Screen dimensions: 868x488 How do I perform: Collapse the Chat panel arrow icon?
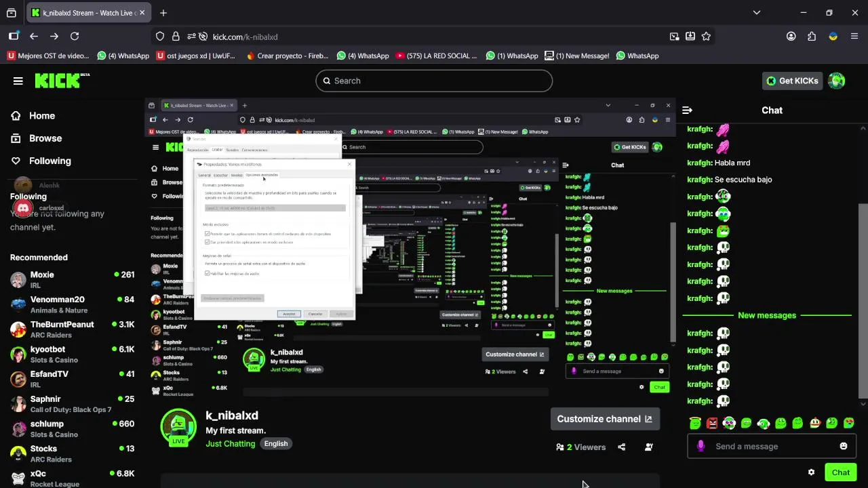click(x=687, y=110)
